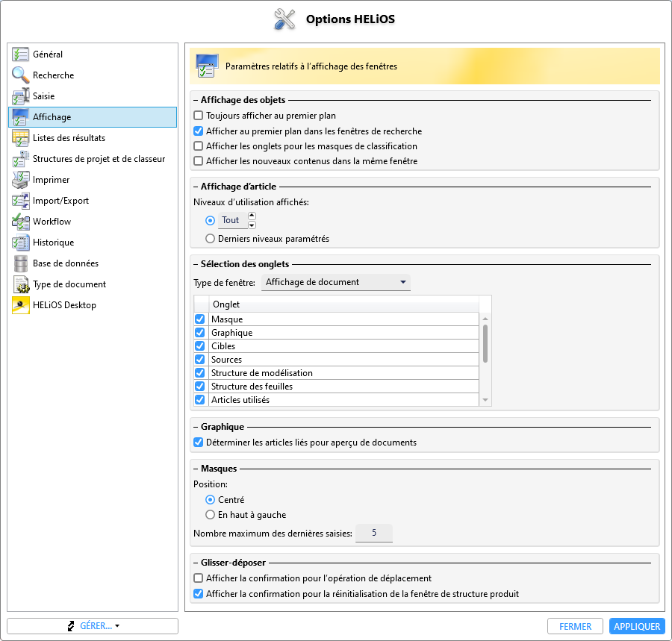Select the Centré position radio button
Screen dimensions: 672x641
click(x=210, y=500)
